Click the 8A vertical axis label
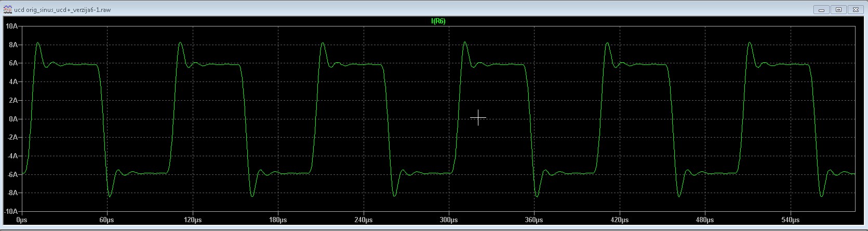868x231 pixels. coord(14,45)
